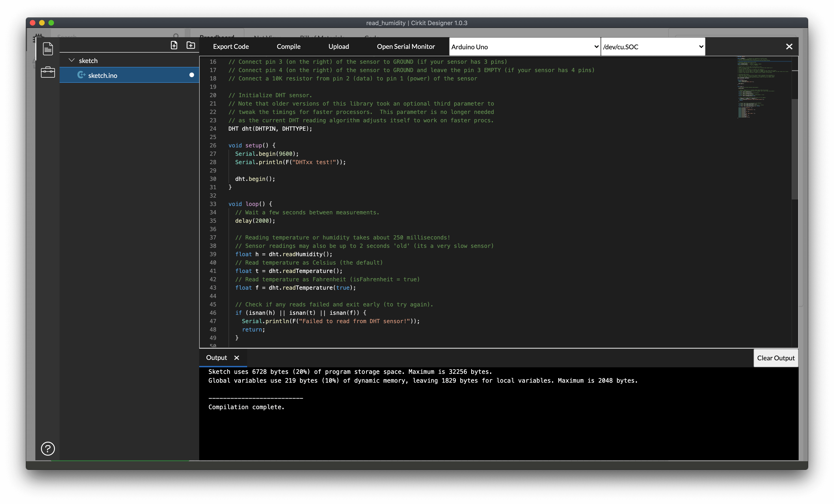834x504 pixels.
Task: Click the C++ file icon beside sketch.ino
Action: click(81, 75)
